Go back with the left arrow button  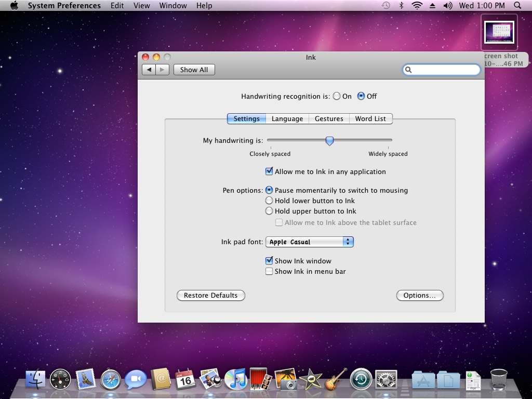coord(149,70)
